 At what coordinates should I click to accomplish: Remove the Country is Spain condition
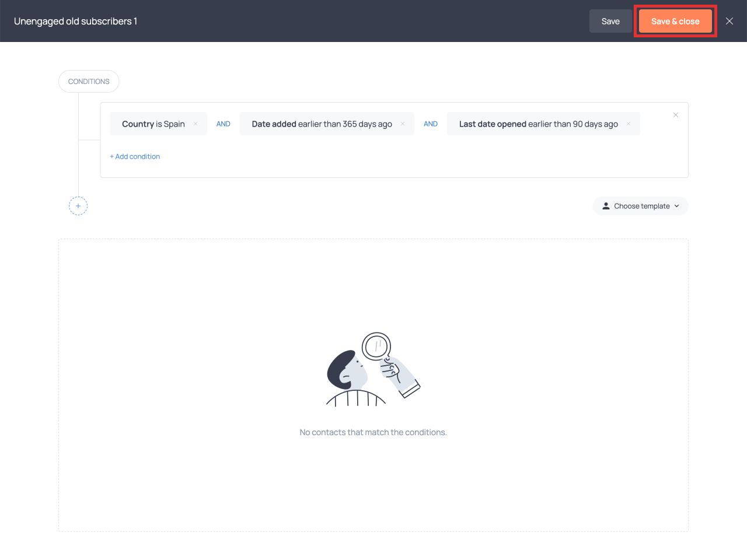click(196, 124)
